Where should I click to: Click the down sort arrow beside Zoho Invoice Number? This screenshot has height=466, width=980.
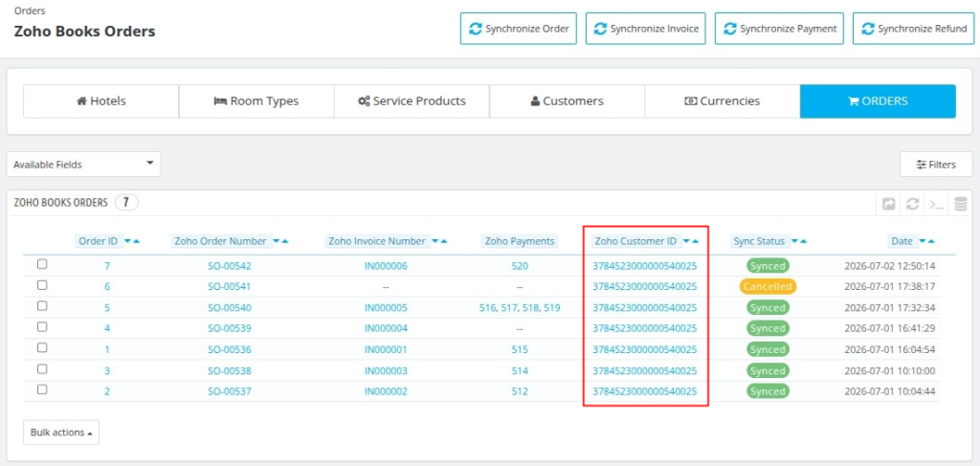tap(435, 241)
